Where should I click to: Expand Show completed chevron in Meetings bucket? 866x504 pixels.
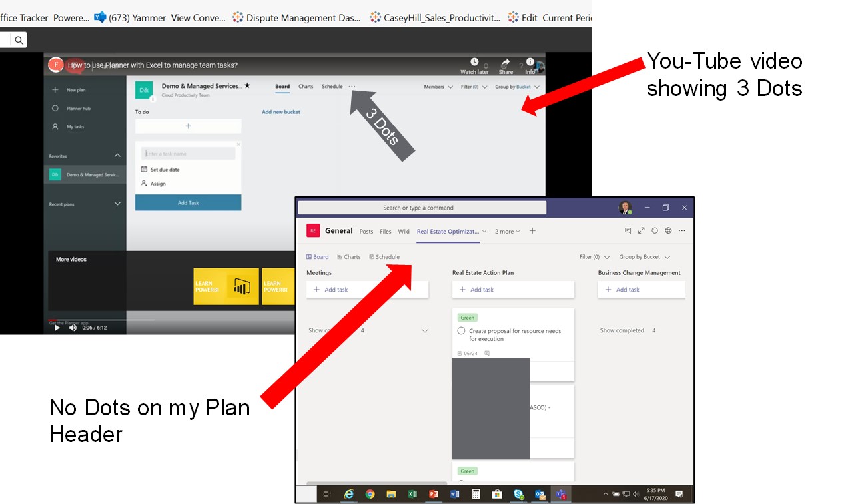[x=424, y=330]
